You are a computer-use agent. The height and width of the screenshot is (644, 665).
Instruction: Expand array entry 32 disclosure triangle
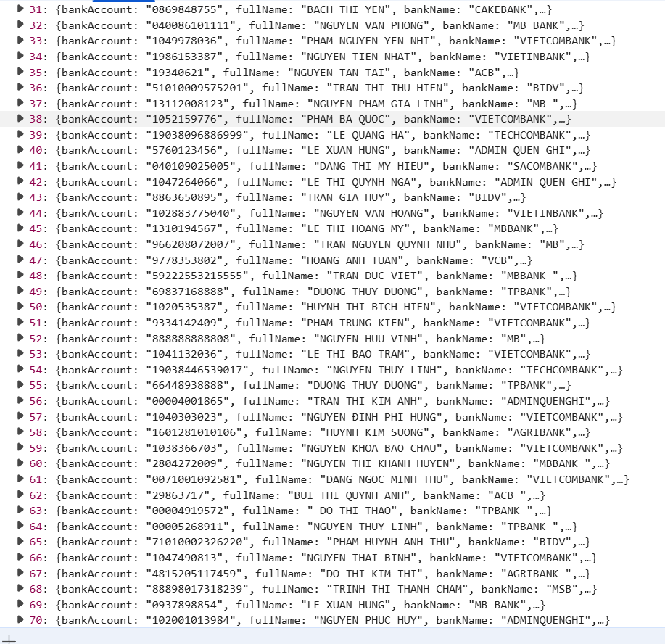point(20,24)
